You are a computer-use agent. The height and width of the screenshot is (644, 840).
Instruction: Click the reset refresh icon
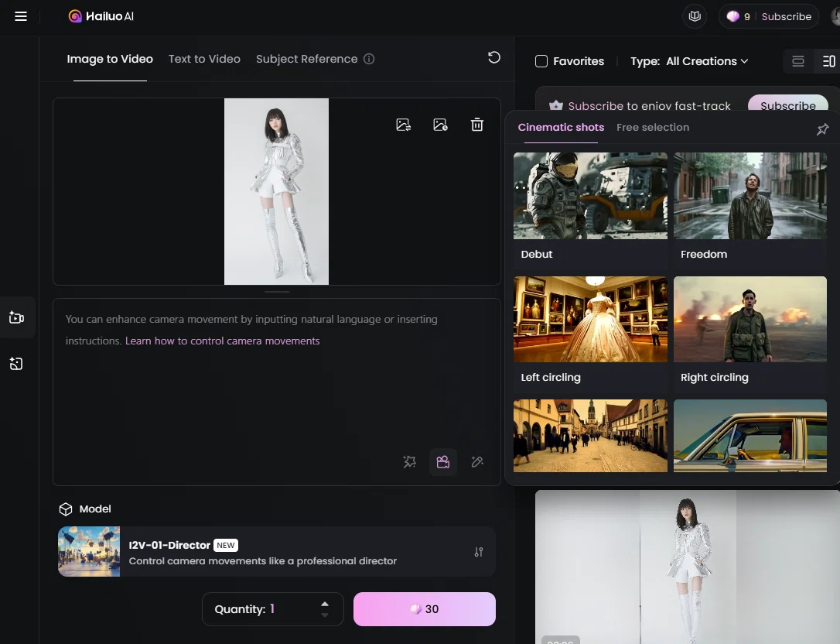click(x=494, y=57)
